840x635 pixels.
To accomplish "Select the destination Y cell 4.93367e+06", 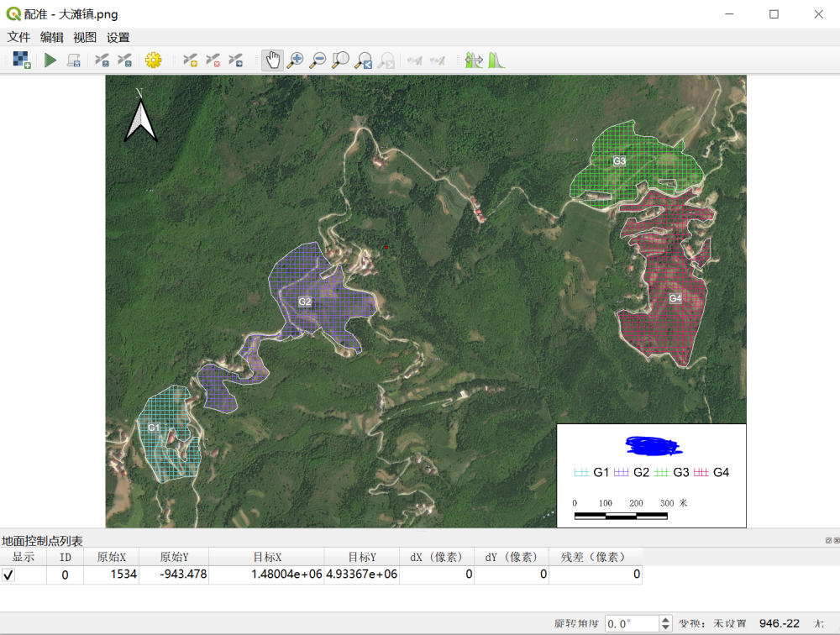I will point(361,575).
